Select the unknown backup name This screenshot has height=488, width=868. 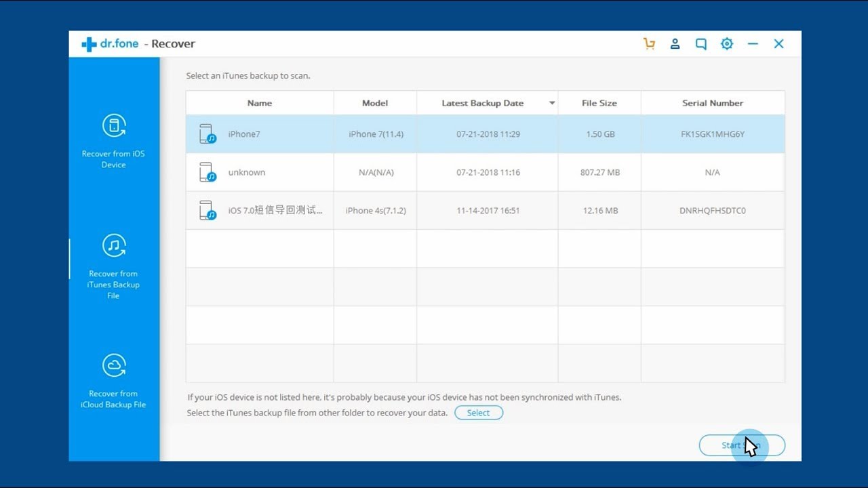point(247,172)
